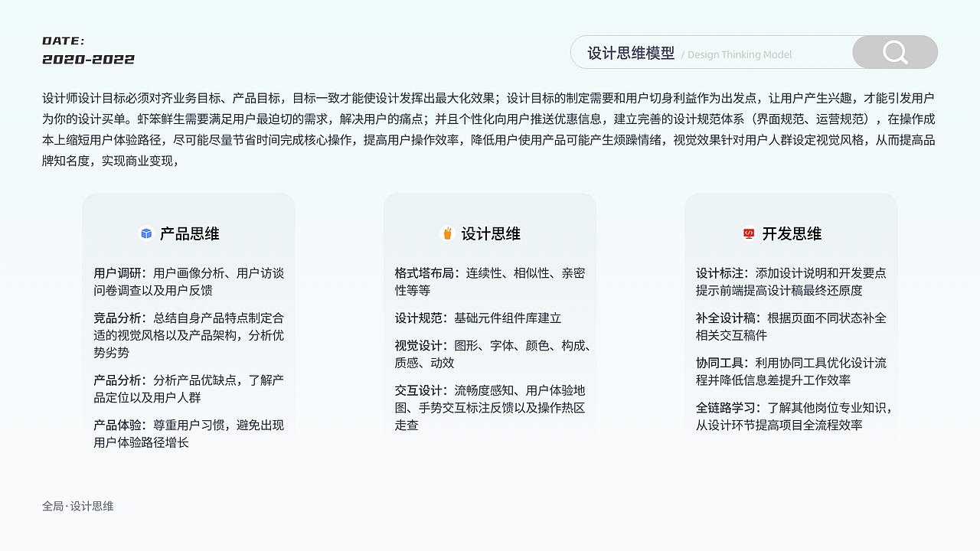
Task: Select the 开发思维 card heading
Action: tap(792, 234)
